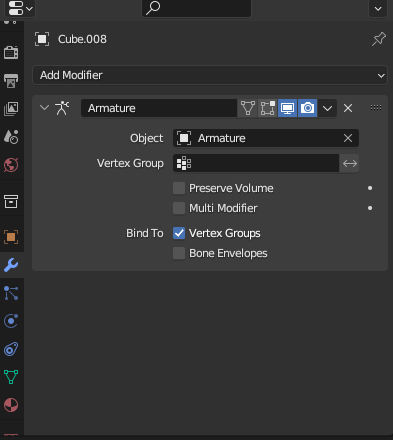Click the Object field containing Armature
The width and height of the screenshot is (393, 440).
(x=266, y=138)
